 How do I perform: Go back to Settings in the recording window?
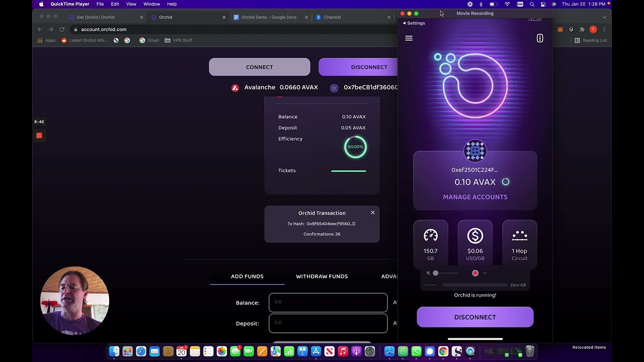click(x=414, y=23)
